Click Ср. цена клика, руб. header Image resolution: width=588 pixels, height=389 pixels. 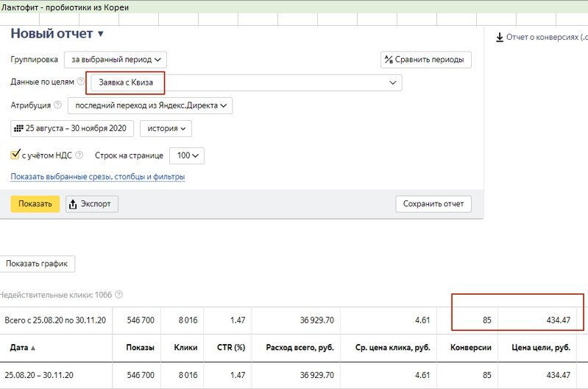click(x=393, y=348)
